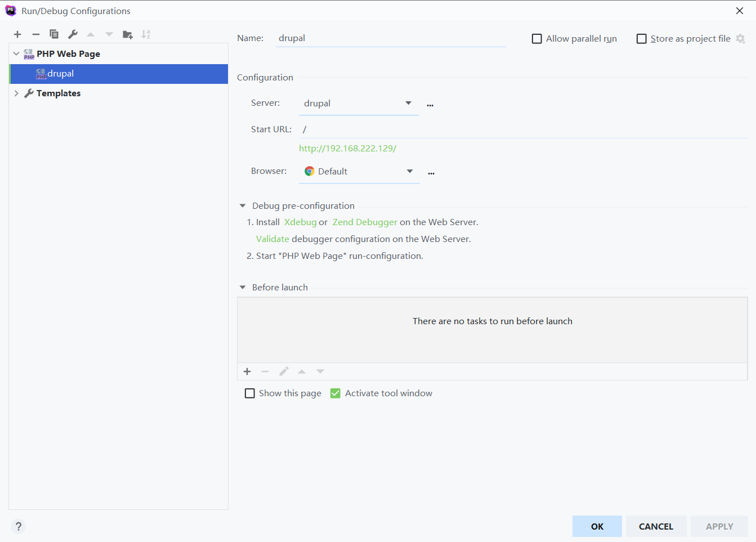This screenshot has width=756, height=542.
Task: Click the OK button
Action: 597,526
